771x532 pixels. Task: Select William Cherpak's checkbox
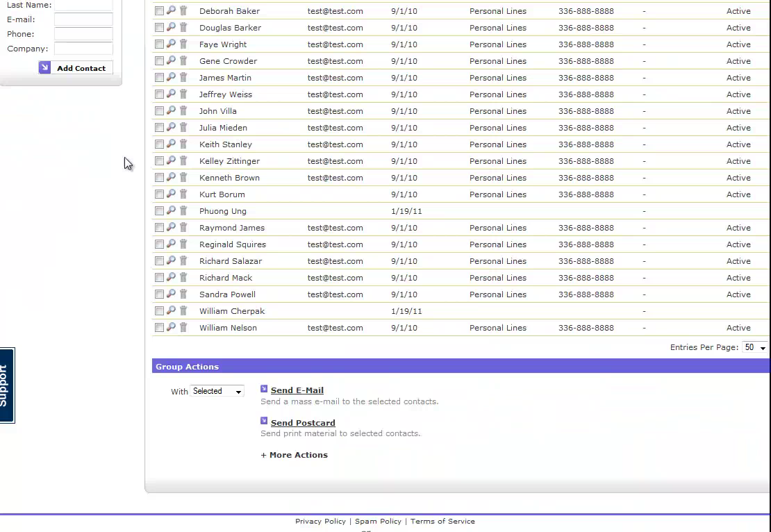pyautogui.click(x=159, y=311)
